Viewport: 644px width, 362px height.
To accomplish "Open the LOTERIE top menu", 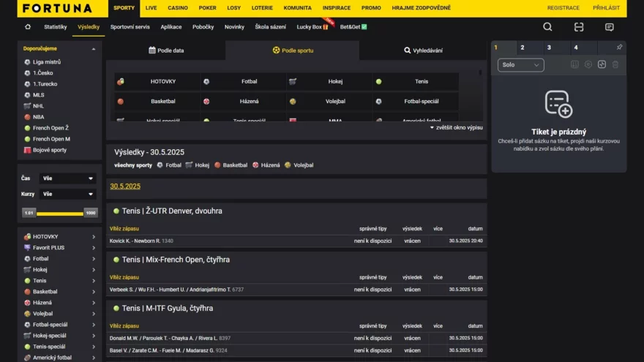I will coord(262,8).
